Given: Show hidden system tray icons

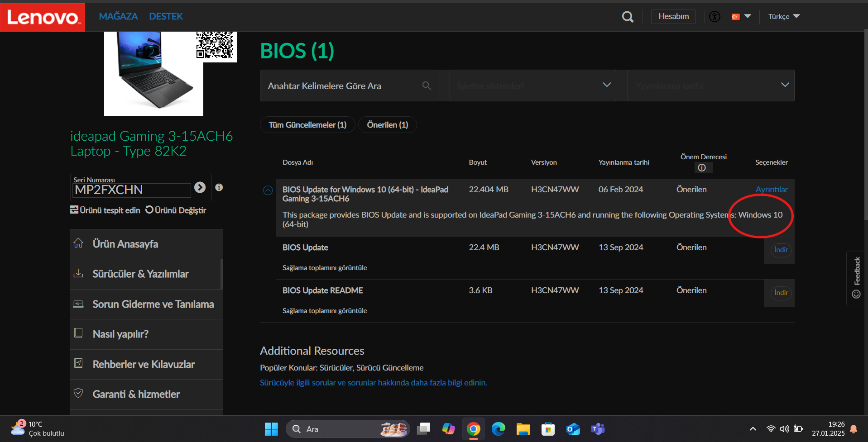Looking at the screenshot, I should (753, 429).
